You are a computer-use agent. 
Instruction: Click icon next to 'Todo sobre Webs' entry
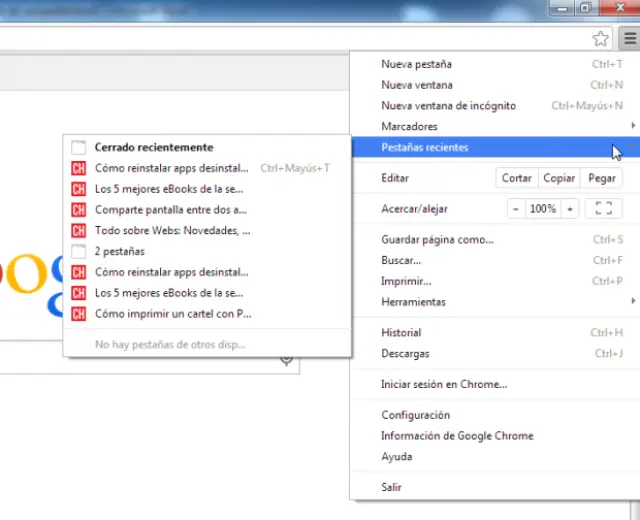tap(78, 230)
